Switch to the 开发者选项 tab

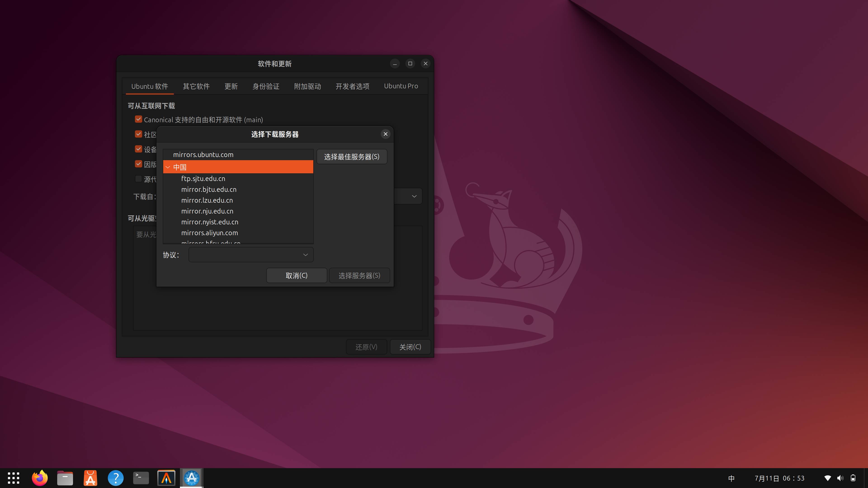coord(352,86)
